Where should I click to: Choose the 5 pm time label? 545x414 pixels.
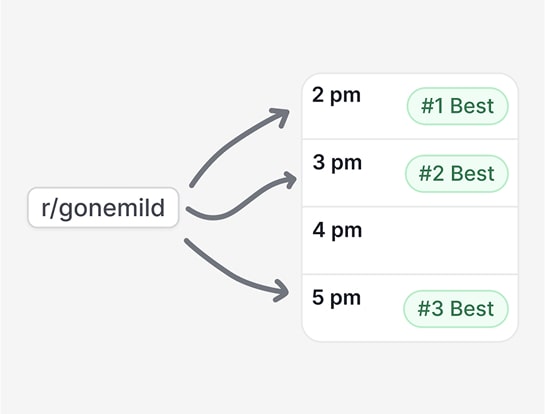pyautogui.click(x=336, y=298)
